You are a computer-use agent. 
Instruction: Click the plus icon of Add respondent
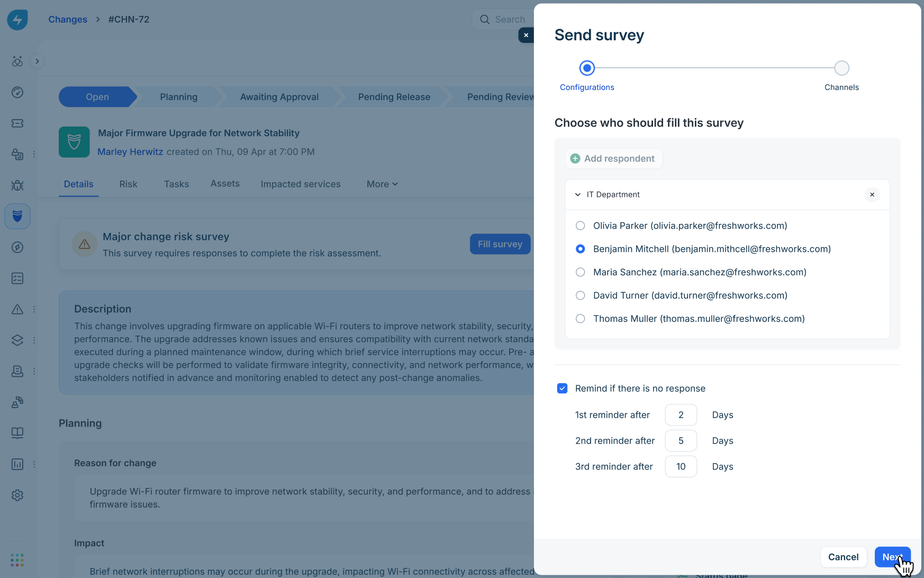[x=575, y=159]
